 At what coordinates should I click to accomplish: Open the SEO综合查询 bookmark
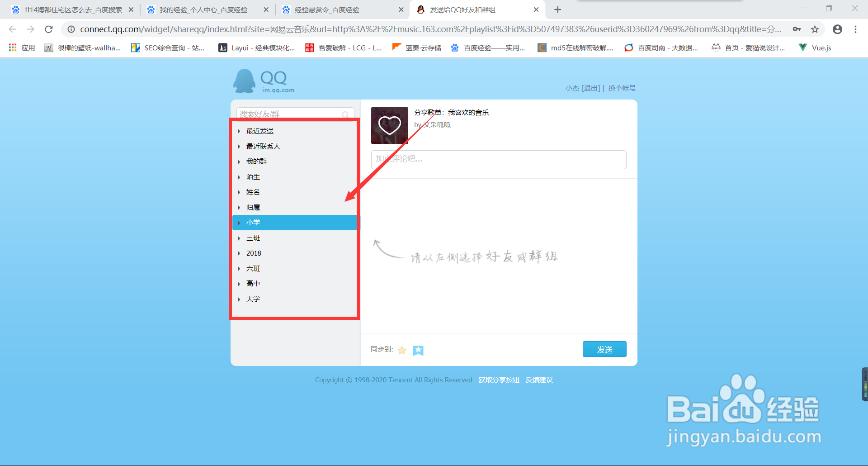coord(168,48)
